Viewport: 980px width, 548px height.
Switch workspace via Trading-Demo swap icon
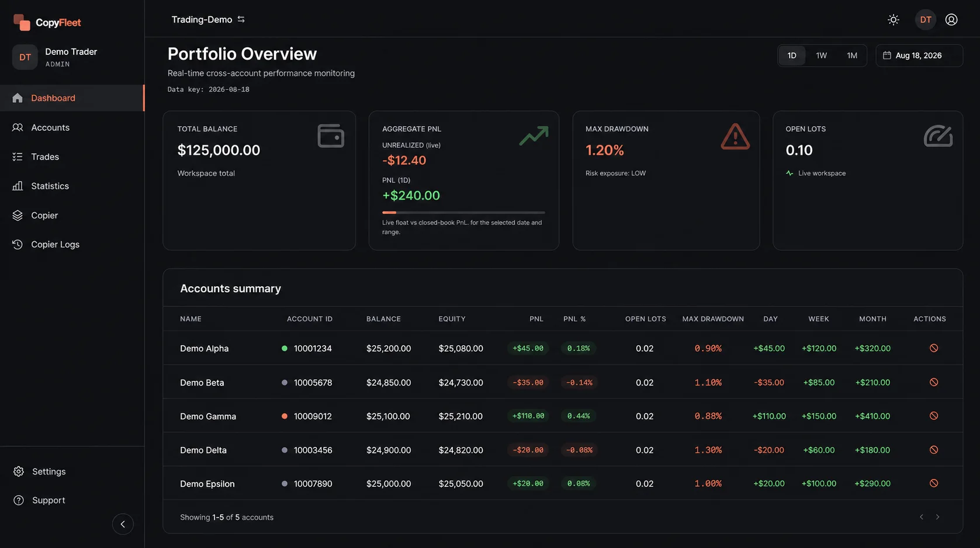click(x=241, y=19)
